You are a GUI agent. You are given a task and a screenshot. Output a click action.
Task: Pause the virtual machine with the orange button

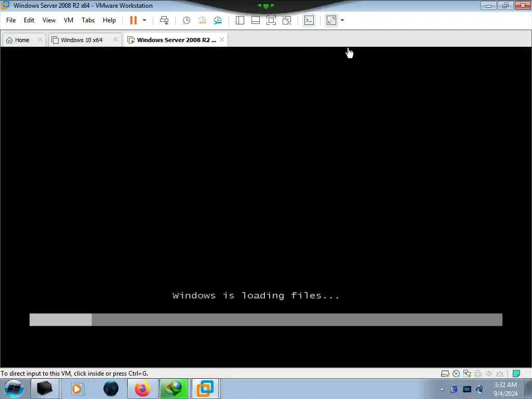click(x=134, y=20)
